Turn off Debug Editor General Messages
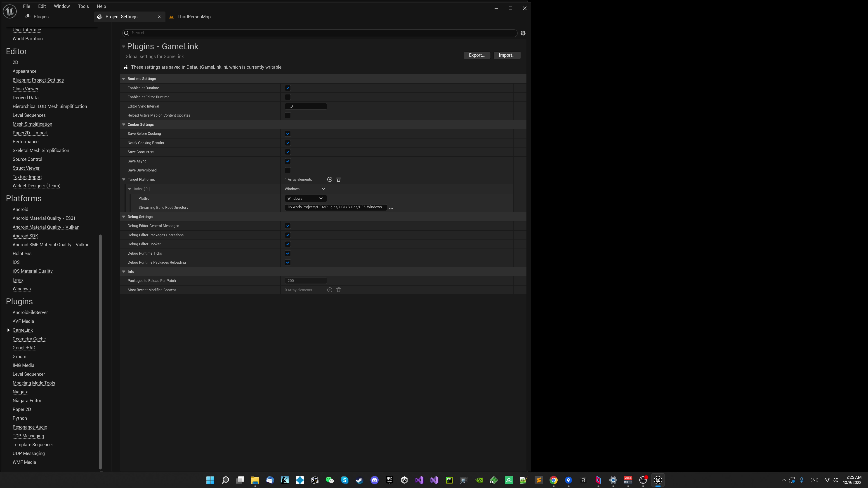Image resolution: width=868 pixels, height=488 pixels. click(288, 226)
